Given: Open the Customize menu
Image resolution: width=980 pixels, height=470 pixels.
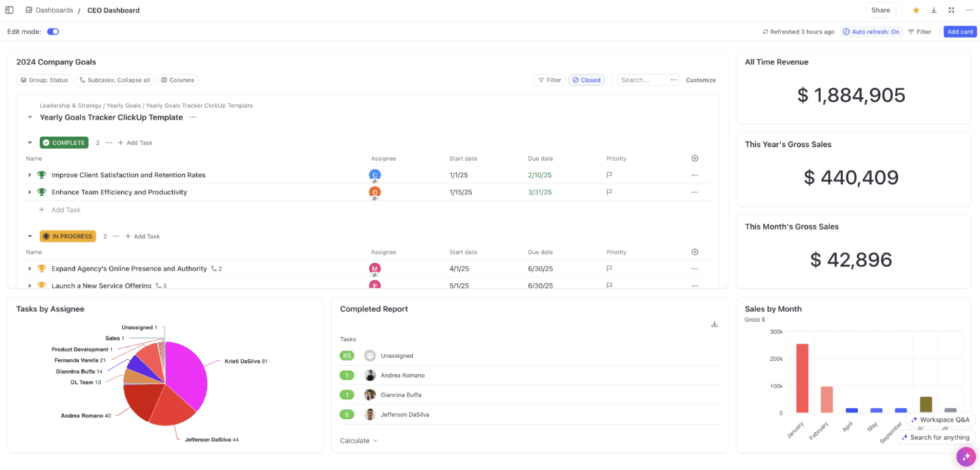Looking at the screenshot, I should click(700, 80).
